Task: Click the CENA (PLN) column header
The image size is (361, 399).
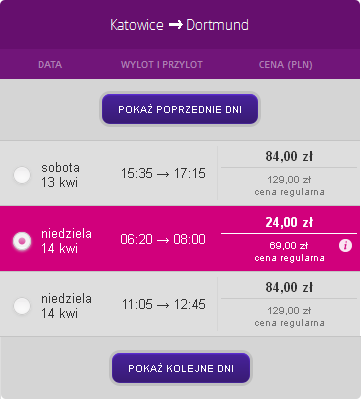Action: [286, 65]
